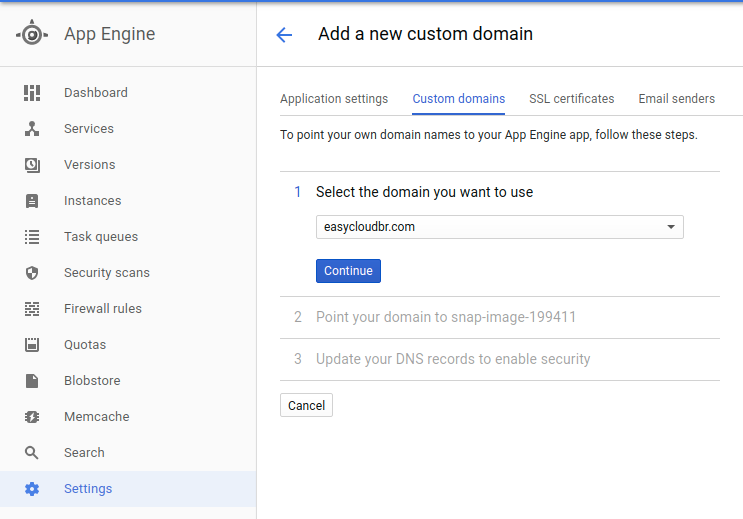This screenshot has height=519, width=743.
Task: Click the Dashboard grid icon
Action: point(32,93)
